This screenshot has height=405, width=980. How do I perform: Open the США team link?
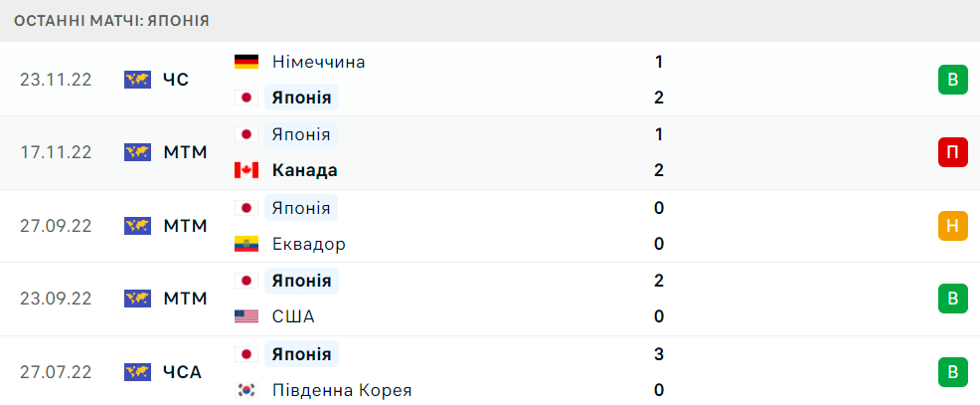pyautogui.click(x=293, y=316)
